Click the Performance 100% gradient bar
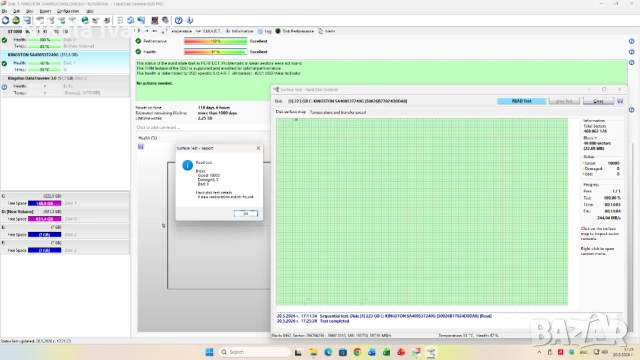The height and width of the screenshot is (360, 640). tap(216, 41)
